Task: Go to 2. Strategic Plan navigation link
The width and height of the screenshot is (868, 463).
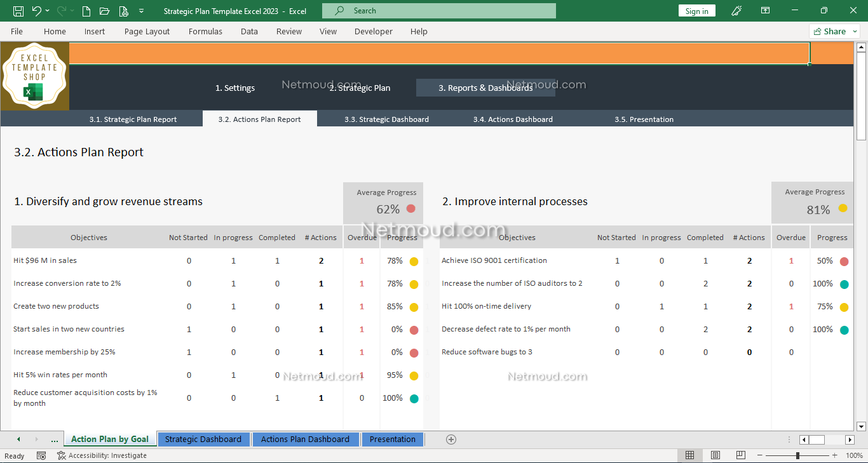Action: pos(360,88)
